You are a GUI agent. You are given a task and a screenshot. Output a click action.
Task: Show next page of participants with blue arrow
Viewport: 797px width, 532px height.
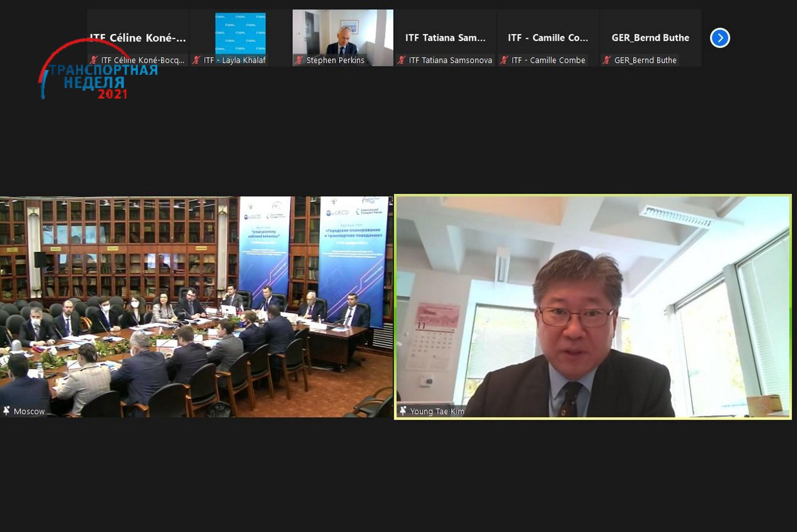(720, 38)
